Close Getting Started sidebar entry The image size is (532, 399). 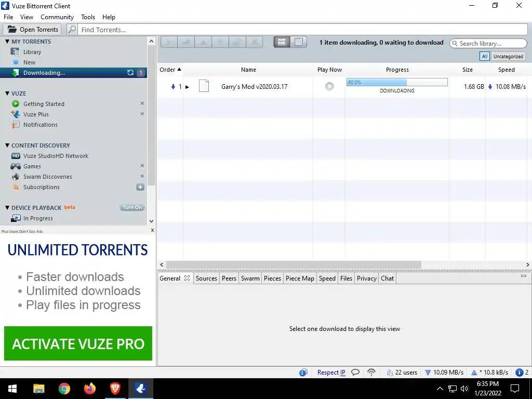tap(142, 103)
